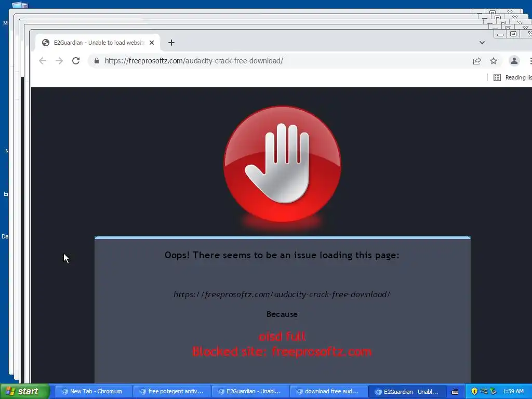Go back to the previous page
This screenshot has width=532, height=399.
43,61
